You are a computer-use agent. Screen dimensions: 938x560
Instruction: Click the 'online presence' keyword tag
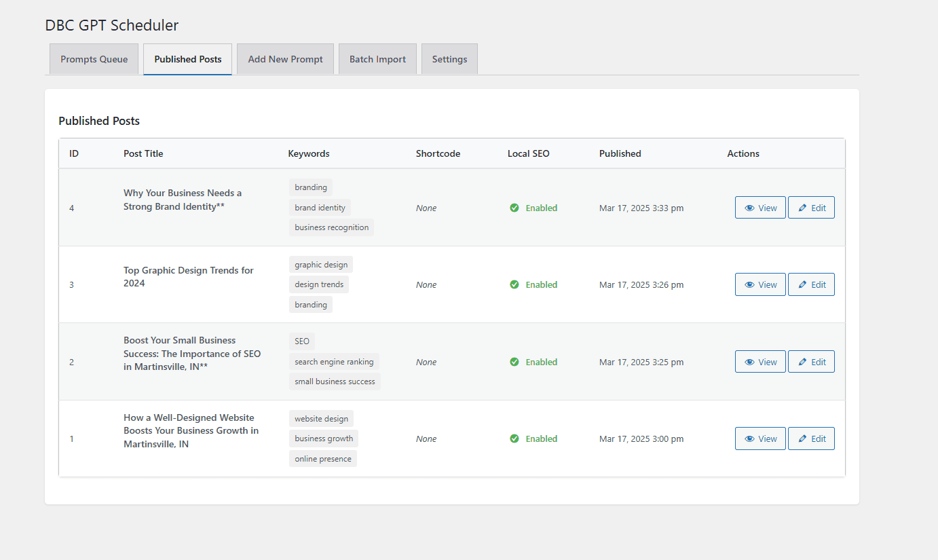[x=322, y=459]
